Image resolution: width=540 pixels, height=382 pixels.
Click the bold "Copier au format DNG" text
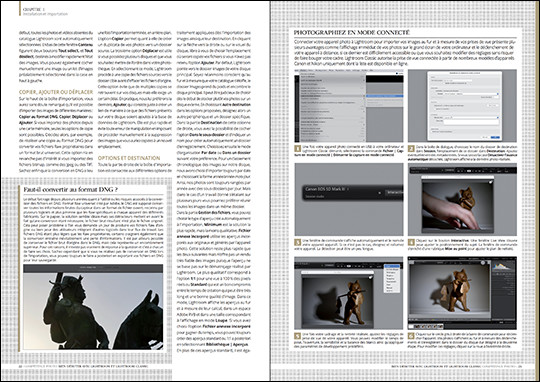38,117
